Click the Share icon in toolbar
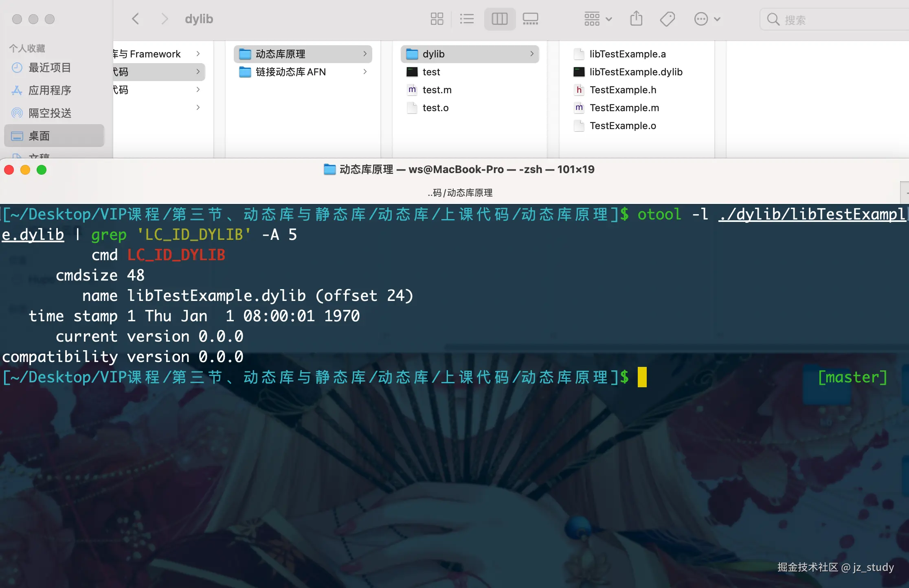This screenshot has height=588, width=909. coord(636,19)
